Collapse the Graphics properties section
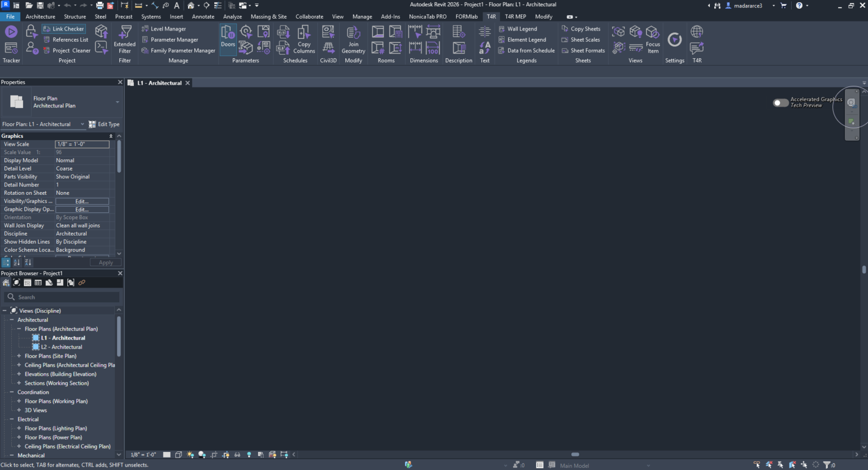 click(x=111, y=136)
